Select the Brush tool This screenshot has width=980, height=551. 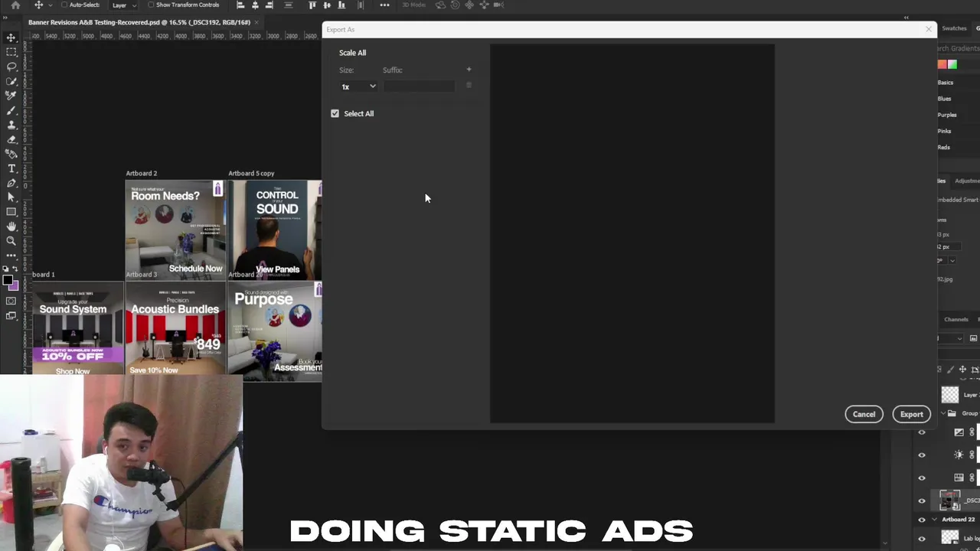click(x=11, y=110)
